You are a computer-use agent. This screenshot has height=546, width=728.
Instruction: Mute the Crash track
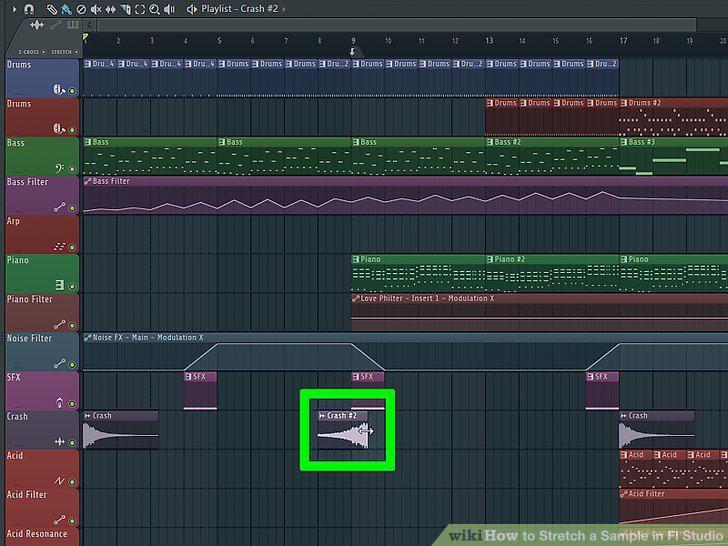point(72,442)
